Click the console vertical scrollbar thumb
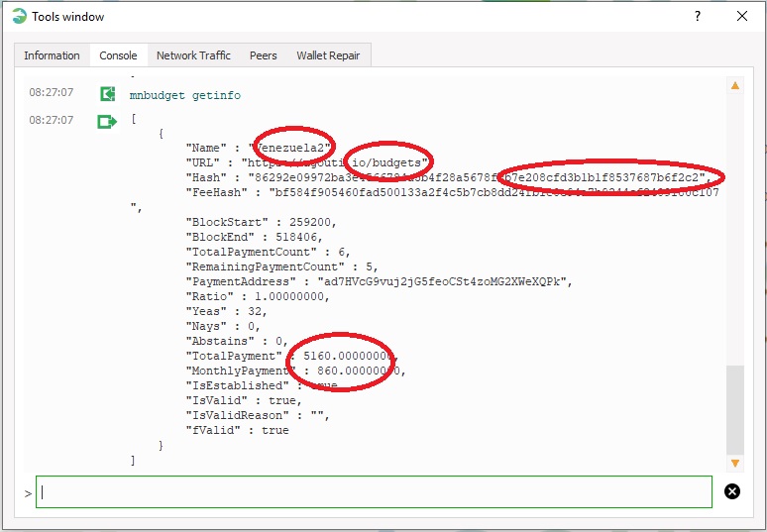 click(734, 410)
